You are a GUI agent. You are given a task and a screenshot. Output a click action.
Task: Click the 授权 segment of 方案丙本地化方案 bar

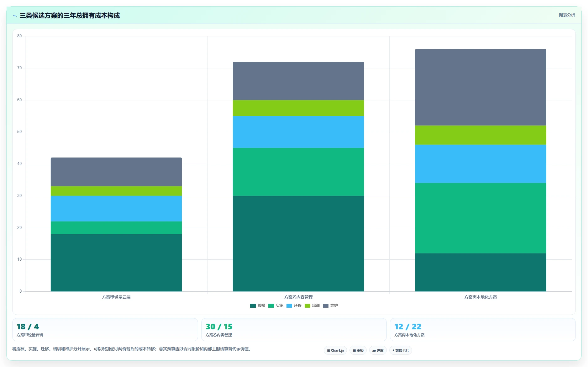(x=480, y=272)
